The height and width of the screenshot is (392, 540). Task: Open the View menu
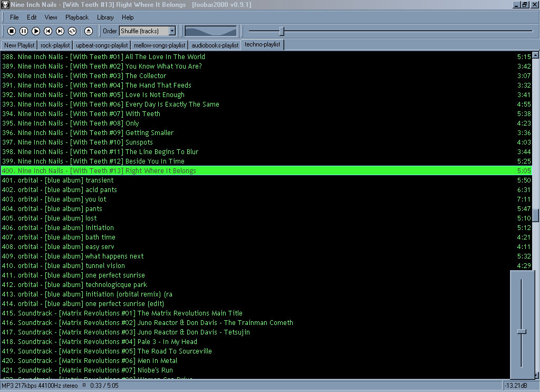click(51, 17)
